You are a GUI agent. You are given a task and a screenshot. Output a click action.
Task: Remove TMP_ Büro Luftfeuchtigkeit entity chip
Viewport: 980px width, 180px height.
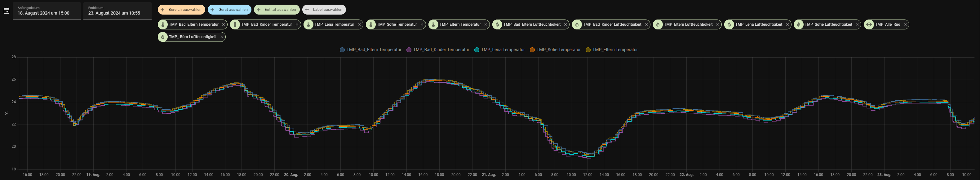coord(221,37)
